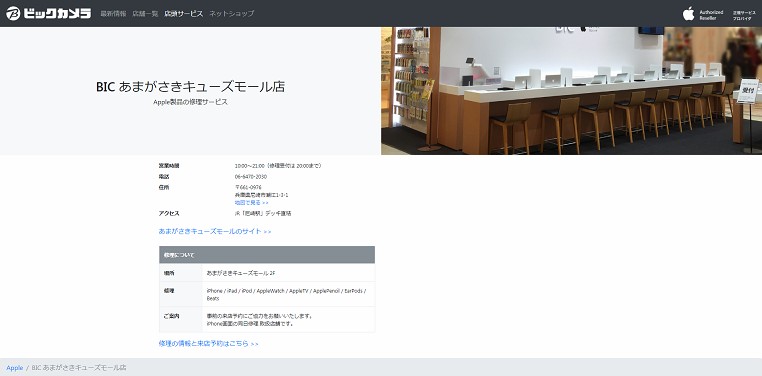Open the 店舗一覧 nav item
The image size is (762, 376).
click(145, 14)
